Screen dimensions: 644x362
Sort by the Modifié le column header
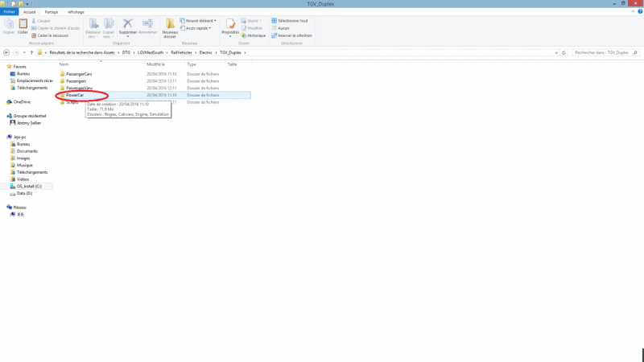pyautogui.click(x=155, y=64)
